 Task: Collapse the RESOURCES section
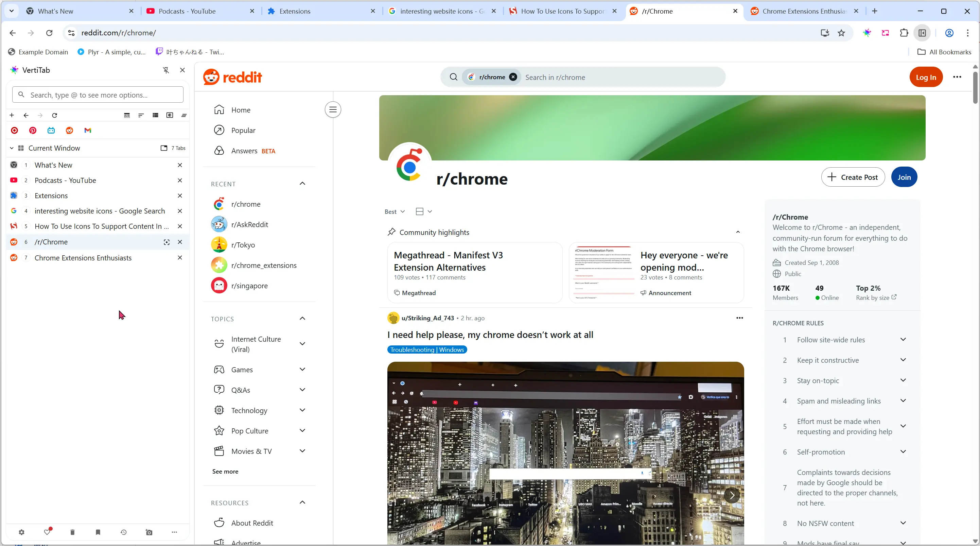302,502
